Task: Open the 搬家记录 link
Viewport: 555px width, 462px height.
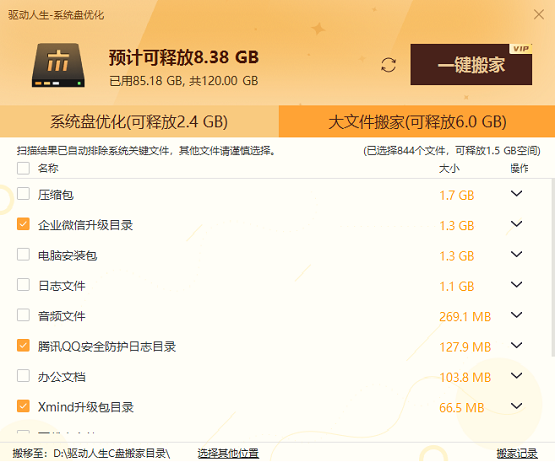Action: point(517,453)
